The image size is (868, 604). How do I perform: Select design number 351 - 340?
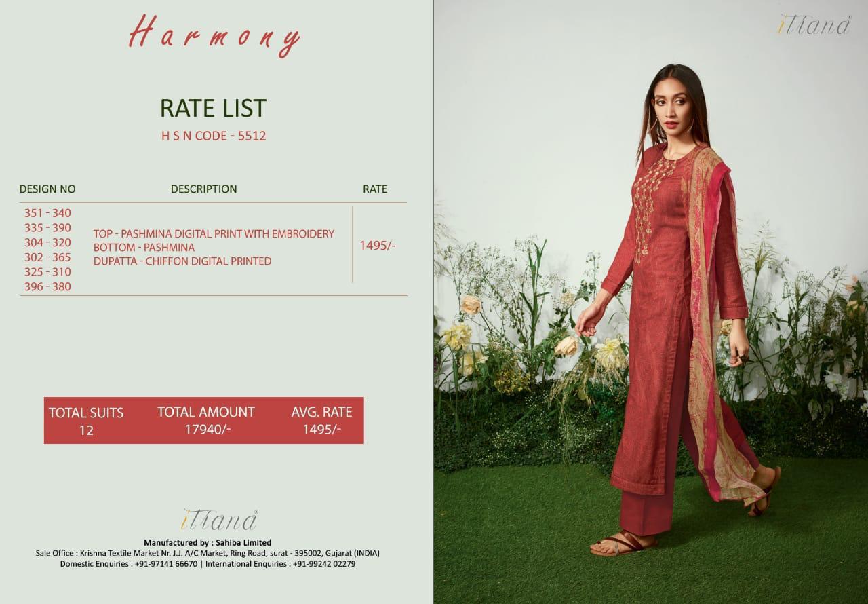(47, 213)
